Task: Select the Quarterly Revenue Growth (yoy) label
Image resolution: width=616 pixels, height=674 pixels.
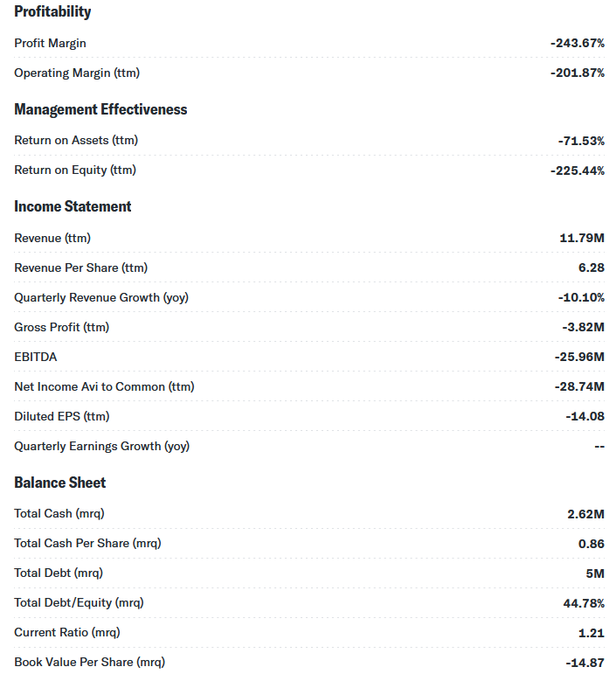Action: point(101,297)
